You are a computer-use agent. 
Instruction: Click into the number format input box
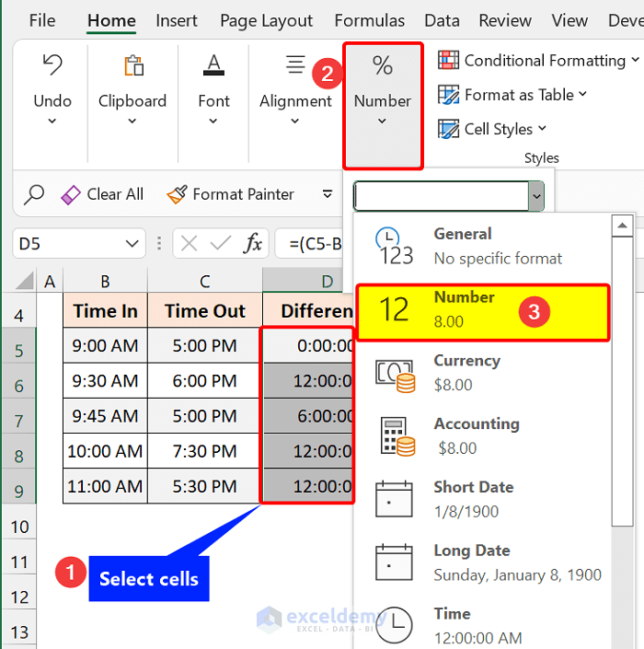pos(442,196)
